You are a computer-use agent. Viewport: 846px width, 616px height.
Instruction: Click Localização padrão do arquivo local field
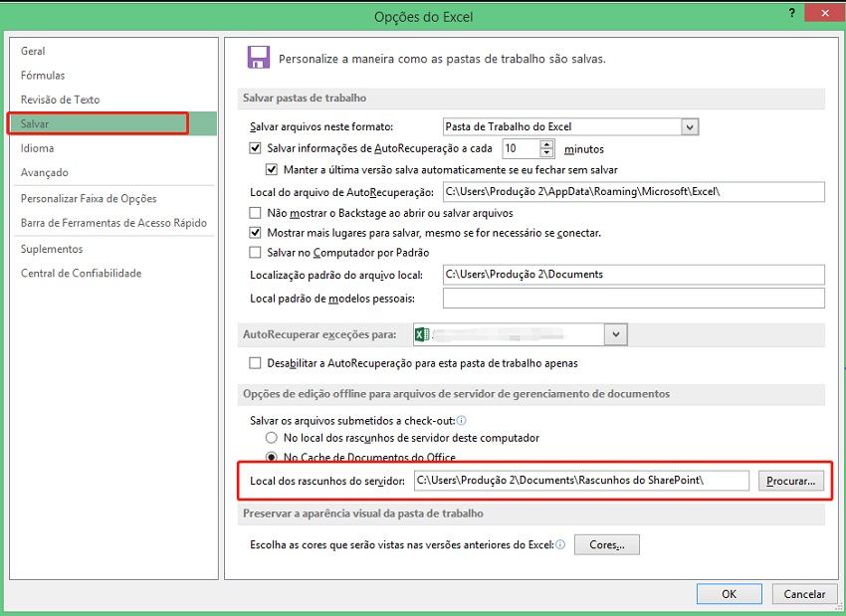point(633,275)
